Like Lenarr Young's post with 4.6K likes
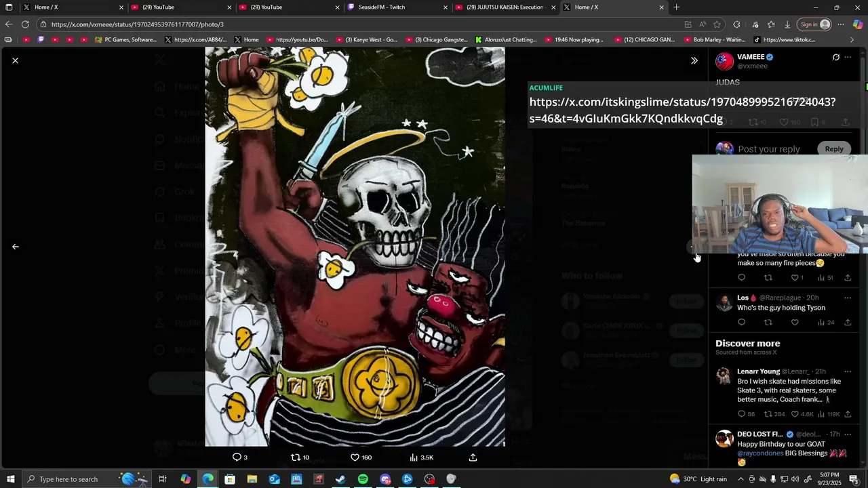 (802, 414)
